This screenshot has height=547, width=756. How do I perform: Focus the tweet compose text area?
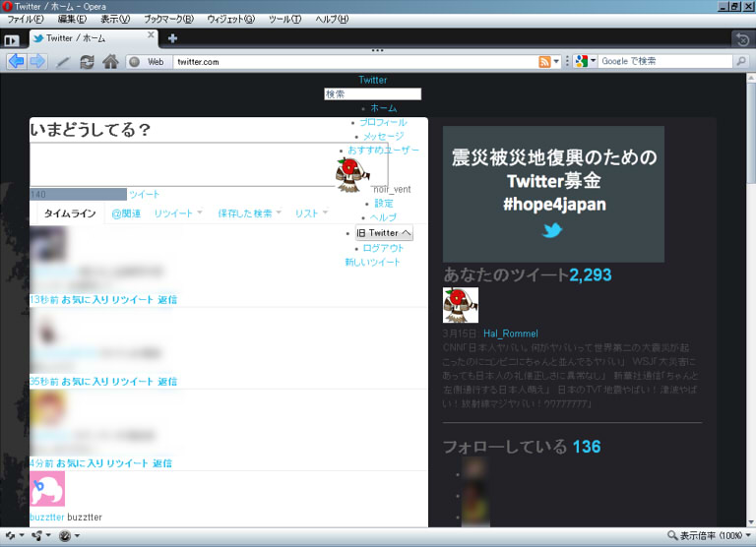click(209, 164)
